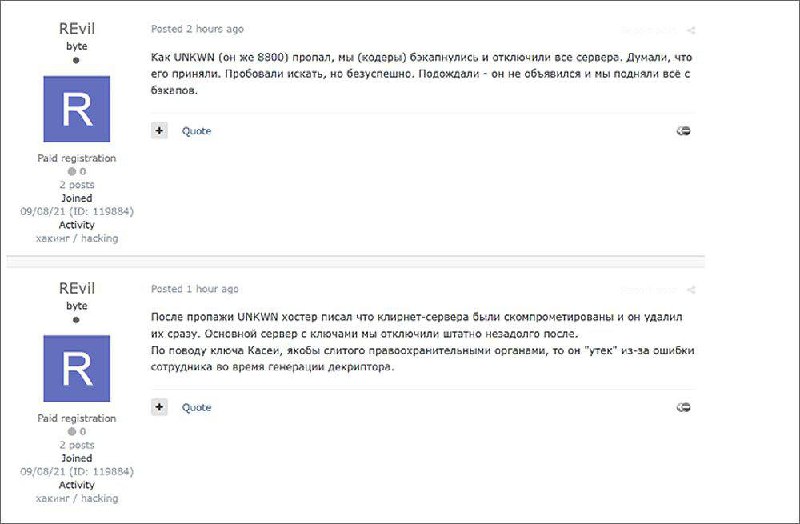Click the 'Posted 1 hour ago' timestamp

tap(194, 289)
